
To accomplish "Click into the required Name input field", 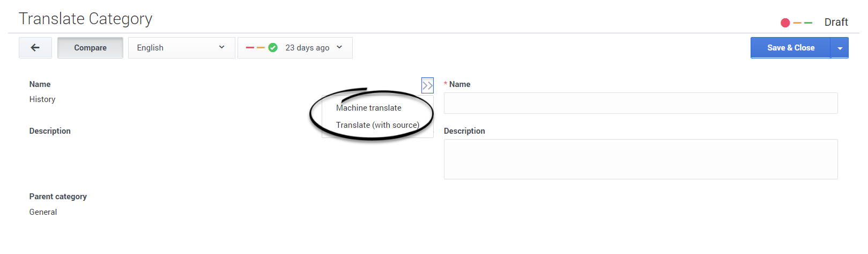I will click(640, 103).
